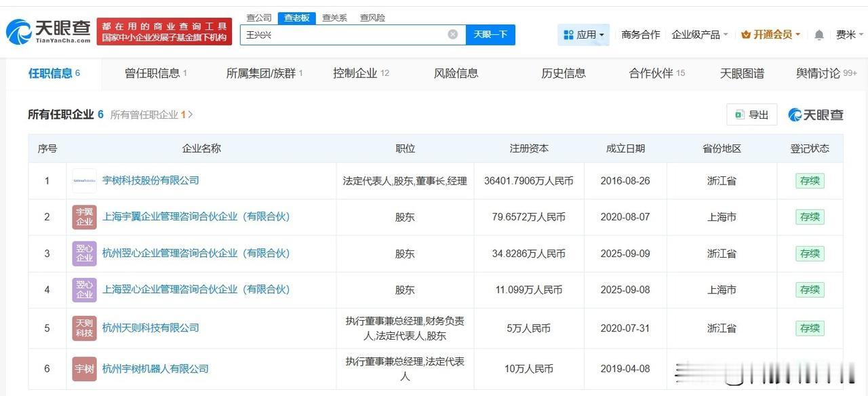Click the 职位 column header
Screen dimensions: 868x396
pos(405,148)
